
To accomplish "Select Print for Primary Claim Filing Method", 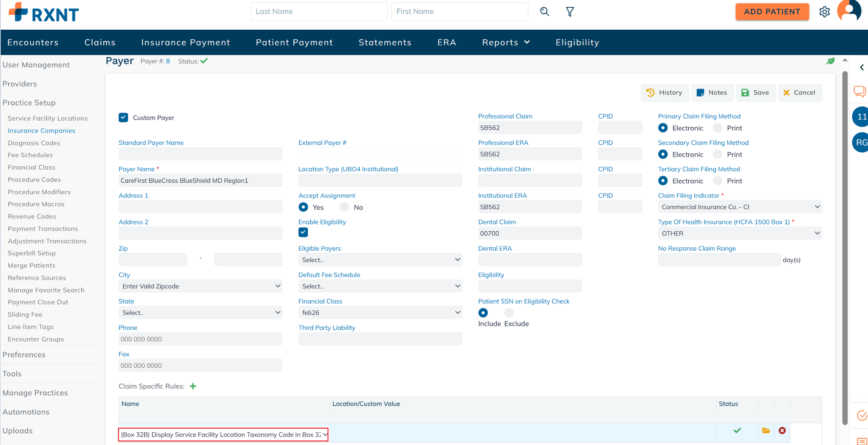I will (x=718, y=128).
